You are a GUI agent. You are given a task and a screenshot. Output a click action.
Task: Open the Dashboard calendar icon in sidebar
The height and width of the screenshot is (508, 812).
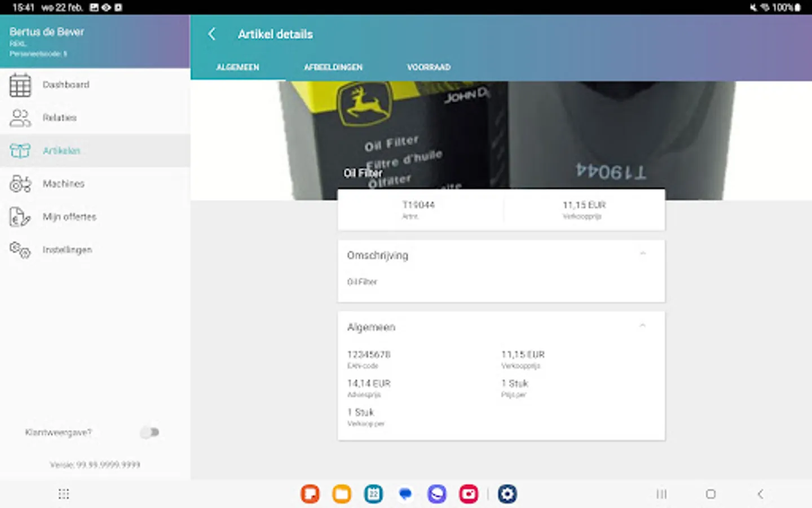(x=20, y=85)
